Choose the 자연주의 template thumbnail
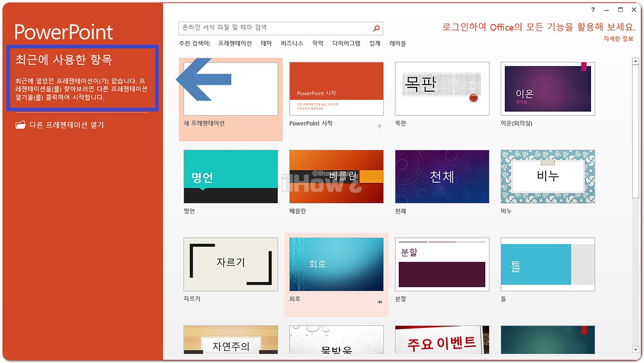This screenshot has height=363, width=644. (x=231, y=340)
